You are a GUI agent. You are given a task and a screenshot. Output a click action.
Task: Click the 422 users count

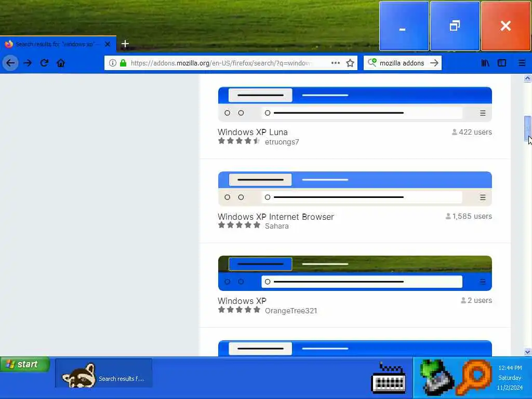(472, 132)
